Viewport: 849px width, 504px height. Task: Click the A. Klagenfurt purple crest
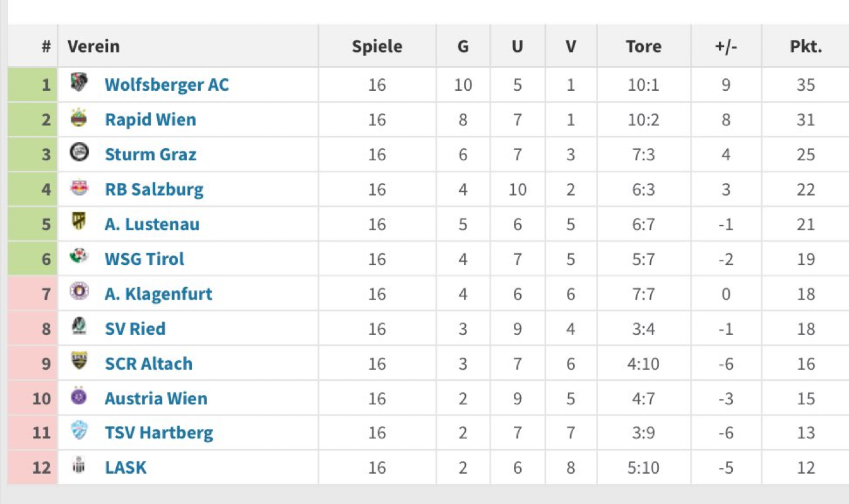click(79, 292)
